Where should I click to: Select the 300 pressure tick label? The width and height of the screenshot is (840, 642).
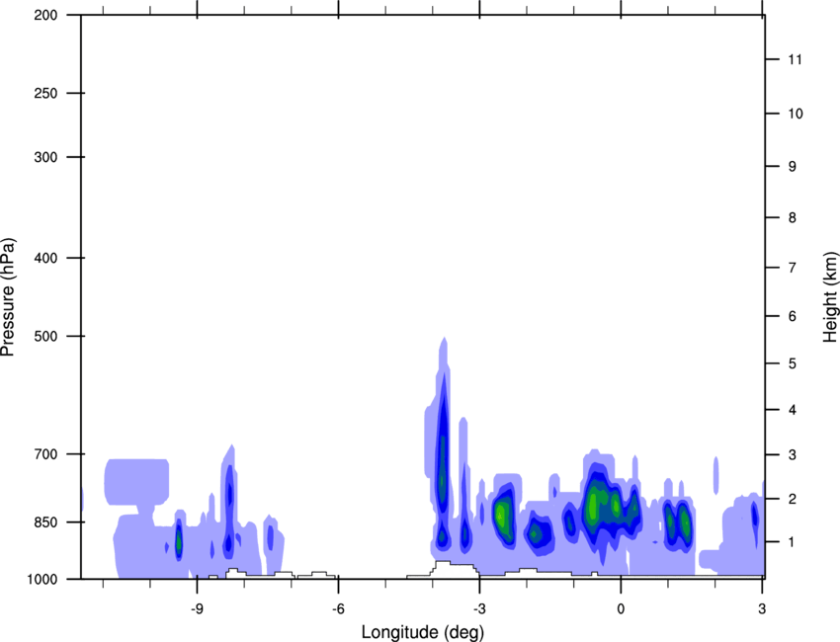[45, 157]
